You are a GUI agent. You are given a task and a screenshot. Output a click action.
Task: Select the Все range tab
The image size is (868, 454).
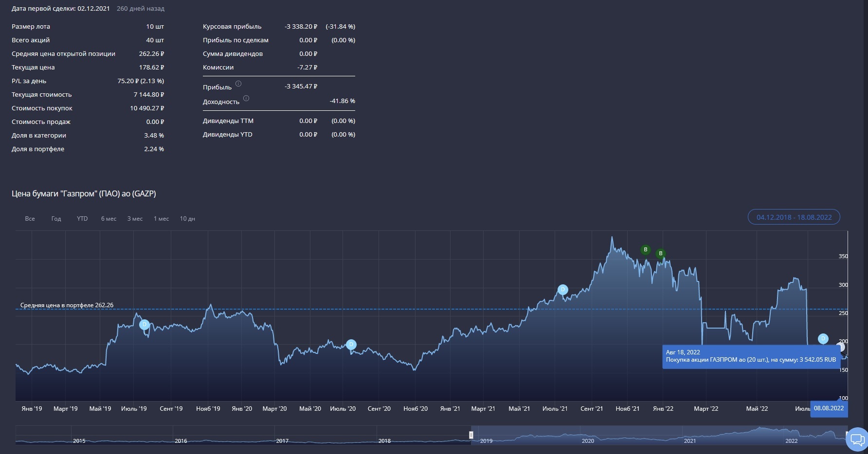pyautogui.click(x=30, y=219)
